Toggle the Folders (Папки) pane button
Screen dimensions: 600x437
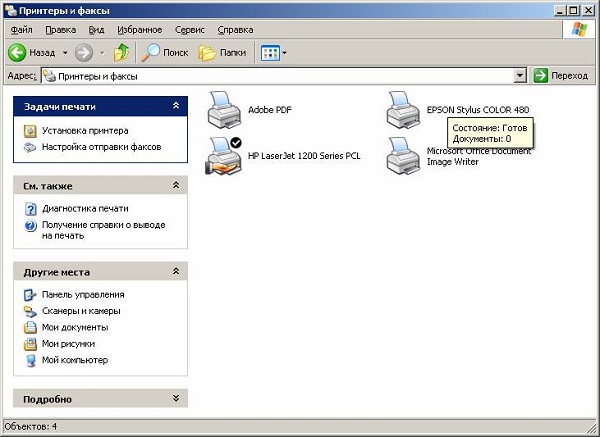coord(222,52)
